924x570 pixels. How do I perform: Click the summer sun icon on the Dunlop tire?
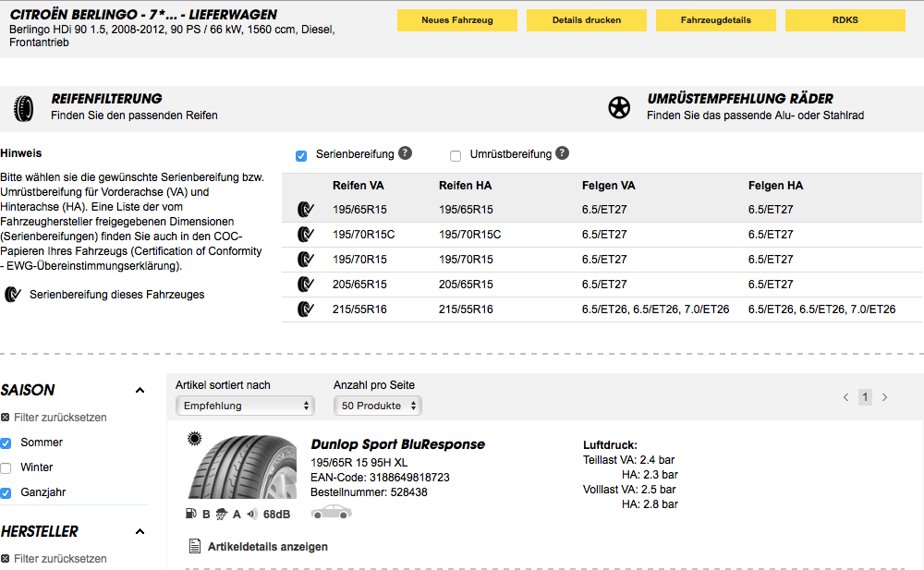point(194,438)
